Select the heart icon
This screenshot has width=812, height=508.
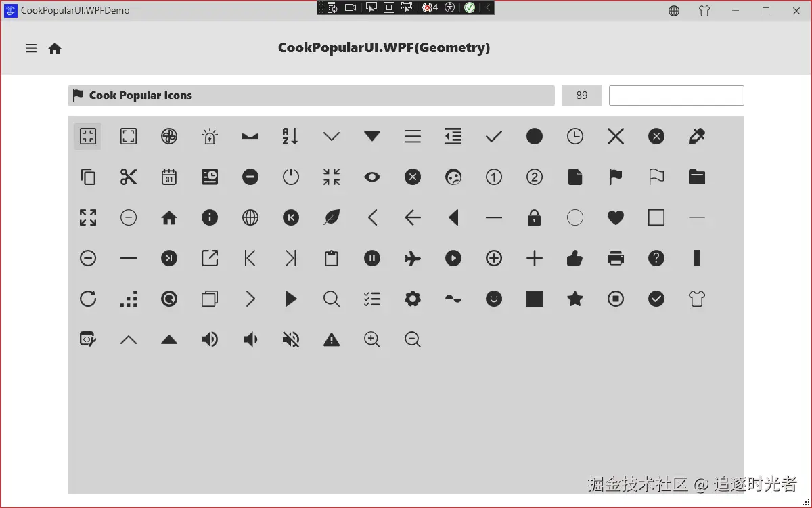point(616,217)
